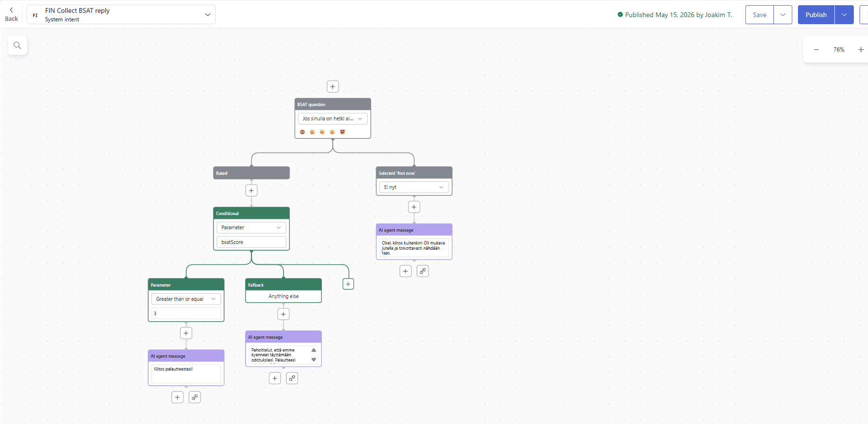Edit the Okei, kiitos kuitenkin message text
This screenshot has width=868, height=424.
pyautogui.click(x=414, y=248)
